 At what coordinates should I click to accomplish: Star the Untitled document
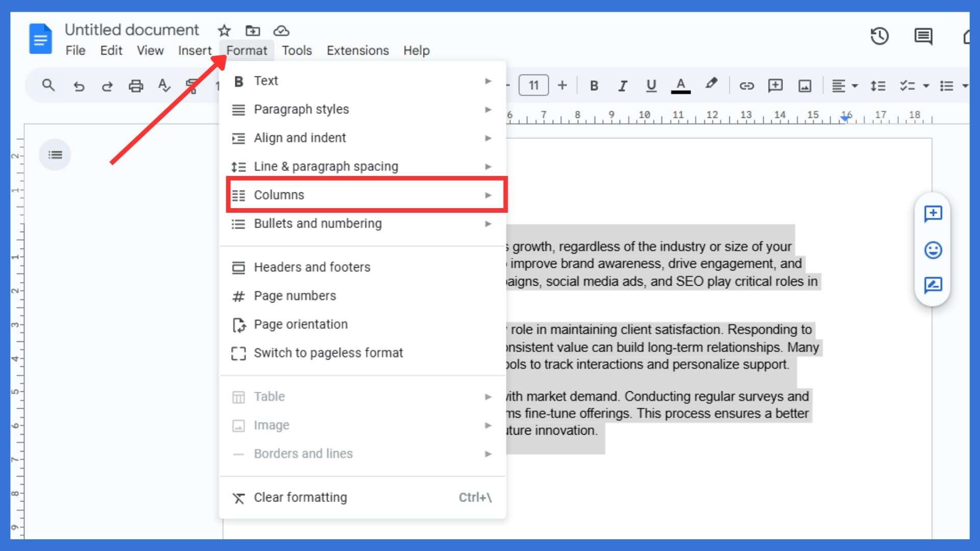click(x=224, y=31)
